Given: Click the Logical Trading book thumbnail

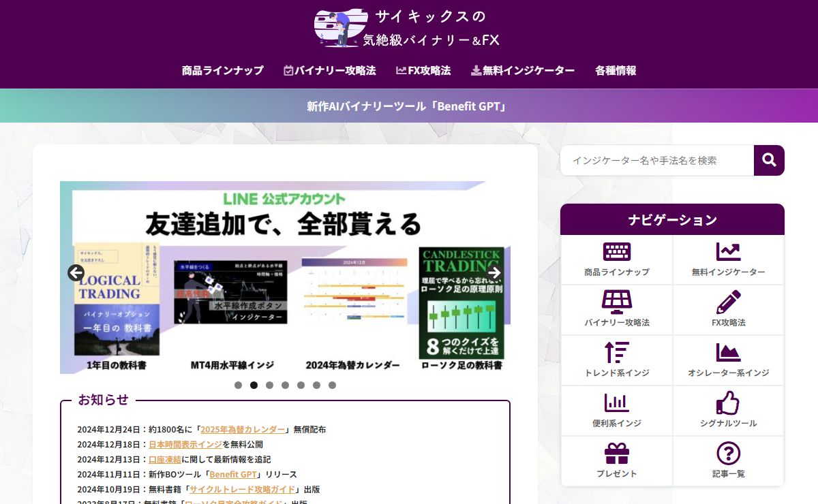Looking at the screenshot, I should 117,298.
